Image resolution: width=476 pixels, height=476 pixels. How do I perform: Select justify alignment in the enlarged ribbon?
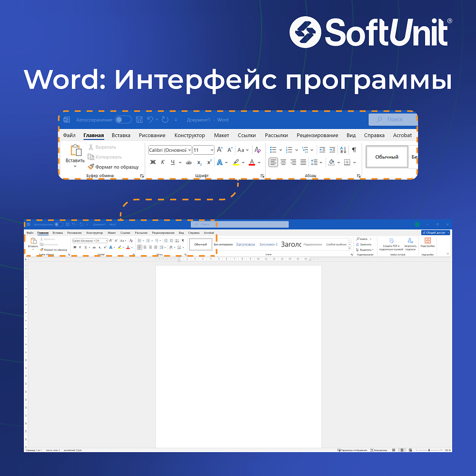(303, 162)
